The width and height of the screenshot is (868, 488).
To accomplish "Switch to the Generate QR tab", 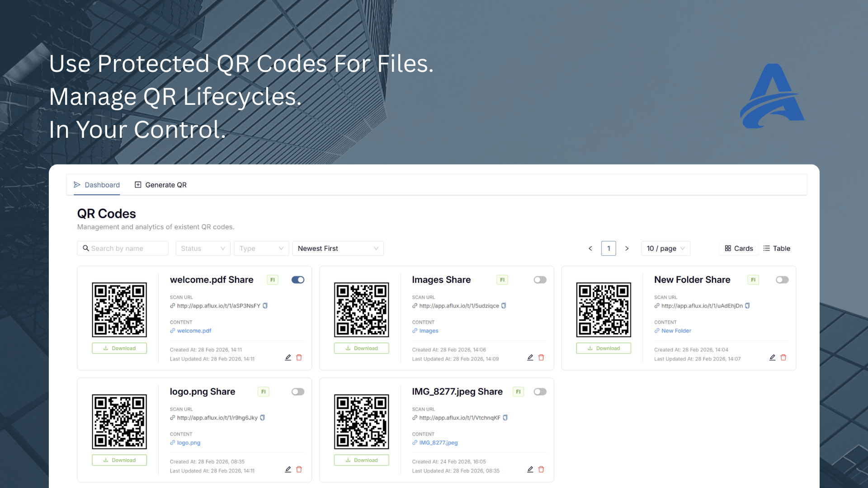I will (x=160, y=185).
